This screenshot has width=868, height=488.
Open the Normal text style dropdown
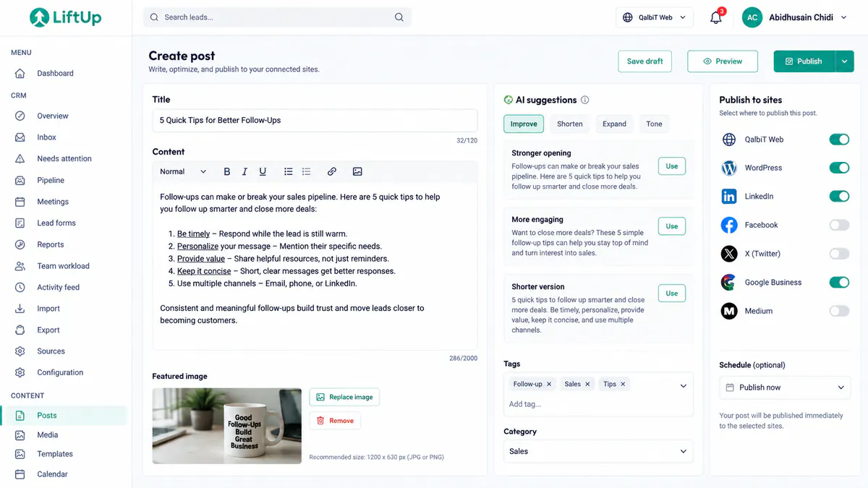point(183,171)
